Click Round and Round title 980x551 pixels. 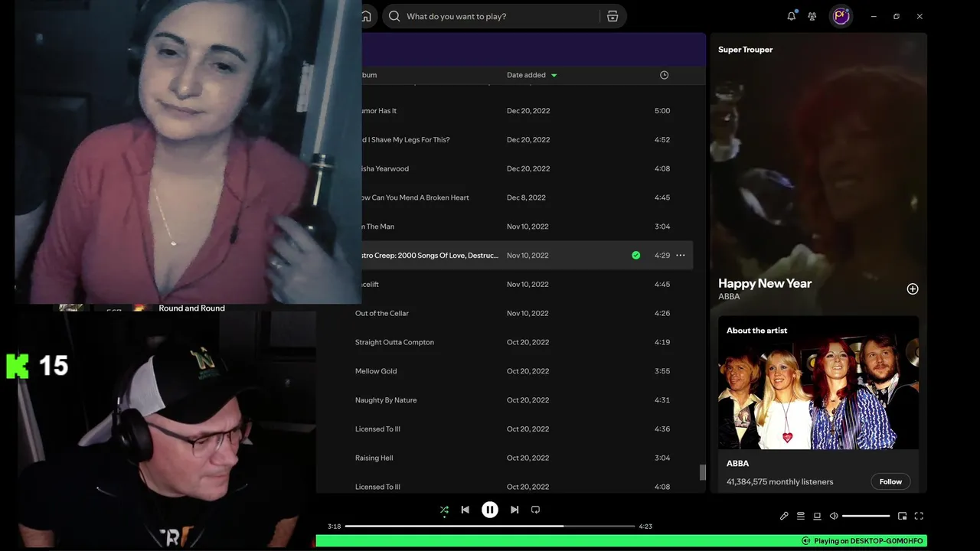[191, 308]
